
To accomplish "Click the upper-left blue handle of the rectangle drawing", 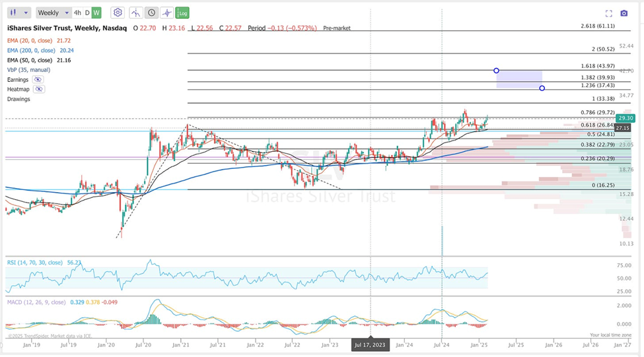I will point(496,71).
